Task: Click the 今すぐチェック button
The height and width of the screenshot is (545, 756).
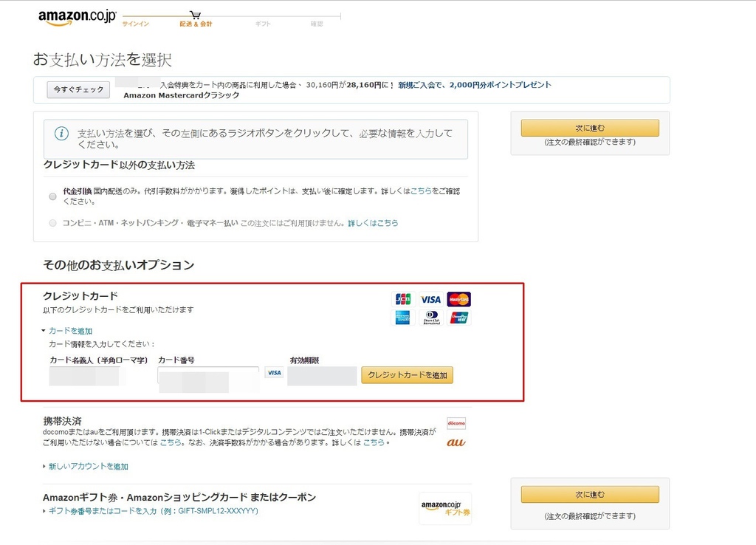Action: (x=78, y=89)
